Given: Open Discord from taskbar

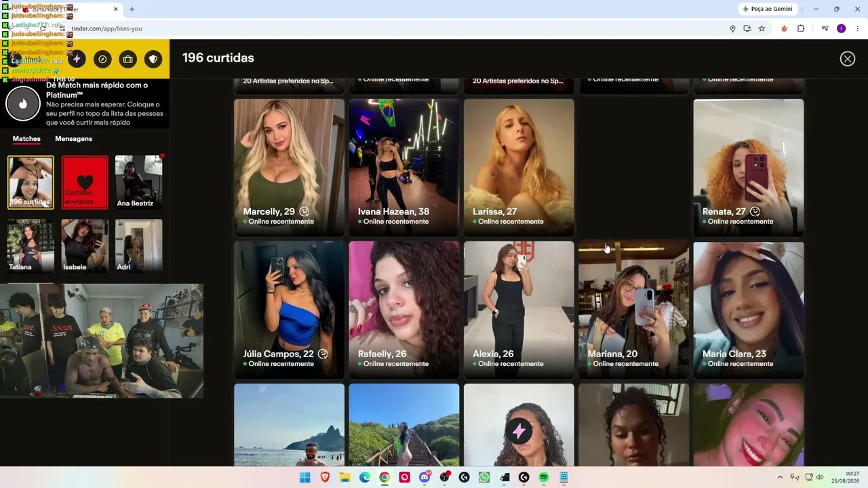Looking at the screenshot, I should click(x=425, y=477).
